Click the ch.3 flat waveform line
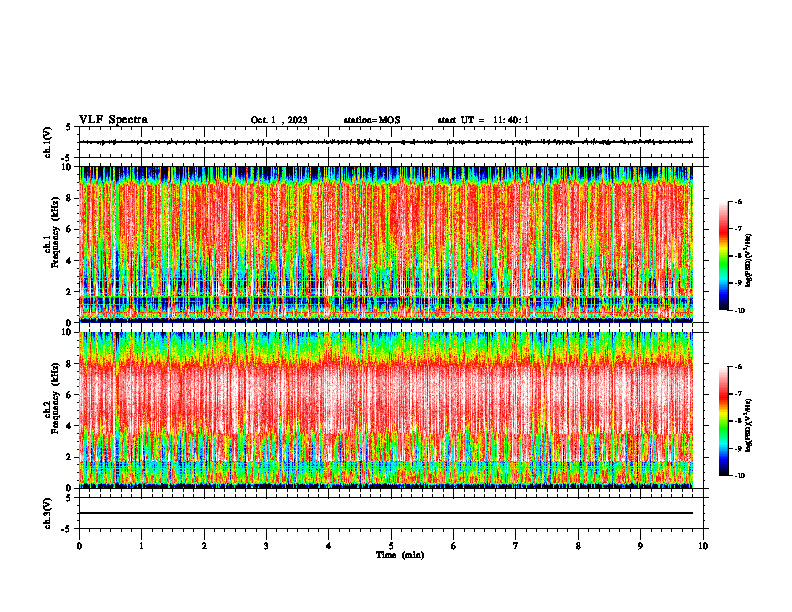Image resolution: width=792 pixels, height=612 pixels. [x=385, y=513]
